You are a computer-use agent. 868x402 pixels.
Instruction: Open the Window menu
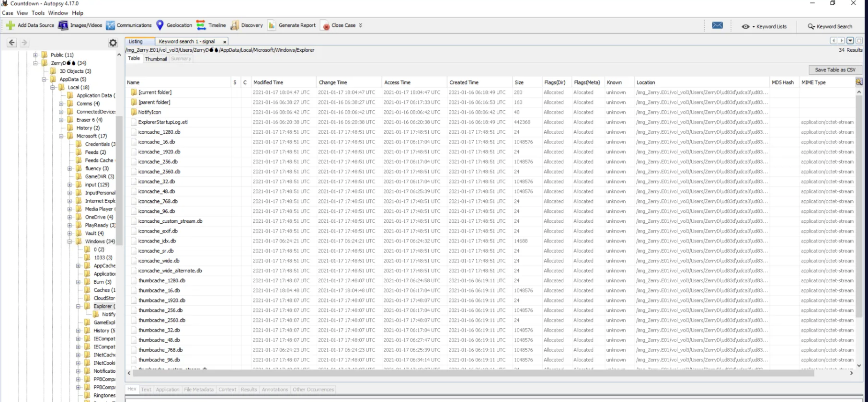[58, 13]
